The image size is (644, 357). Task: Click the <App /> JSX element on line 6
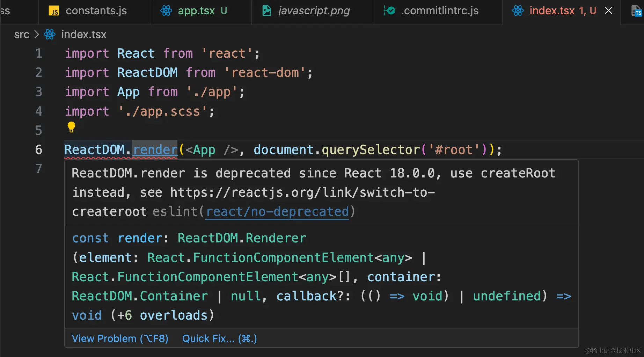pos(212,150)
